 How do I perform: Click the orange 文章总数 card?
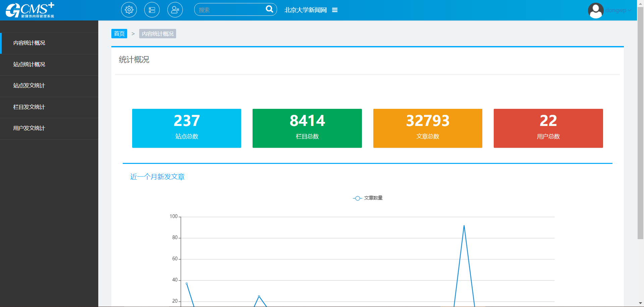point(428,128)
